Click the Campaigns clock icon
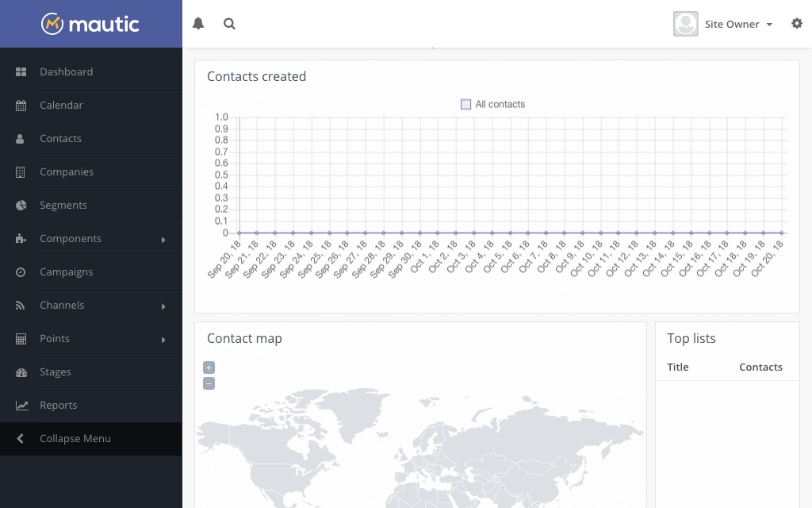Screen dimensions: 812x508 point(21,271)
